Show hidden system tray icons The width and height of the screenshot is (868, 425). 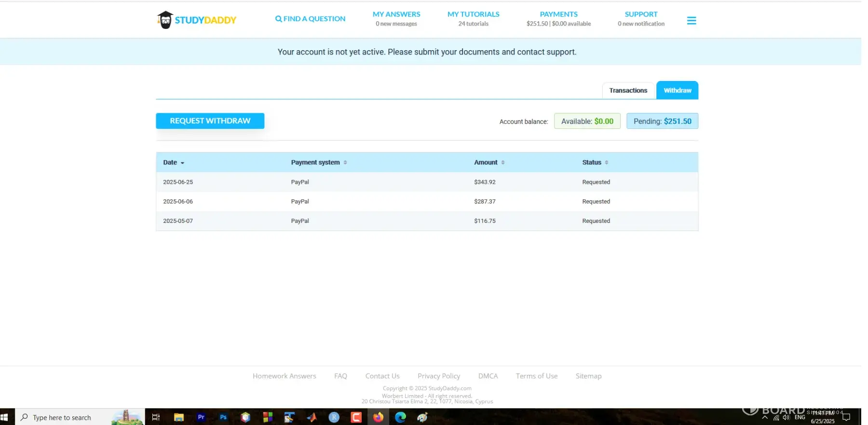click(x=765, y=418)
